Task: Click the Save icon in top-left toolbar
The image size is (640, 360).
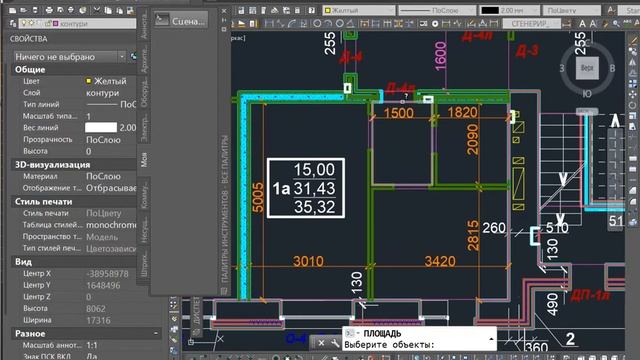Action: [36, 10]
